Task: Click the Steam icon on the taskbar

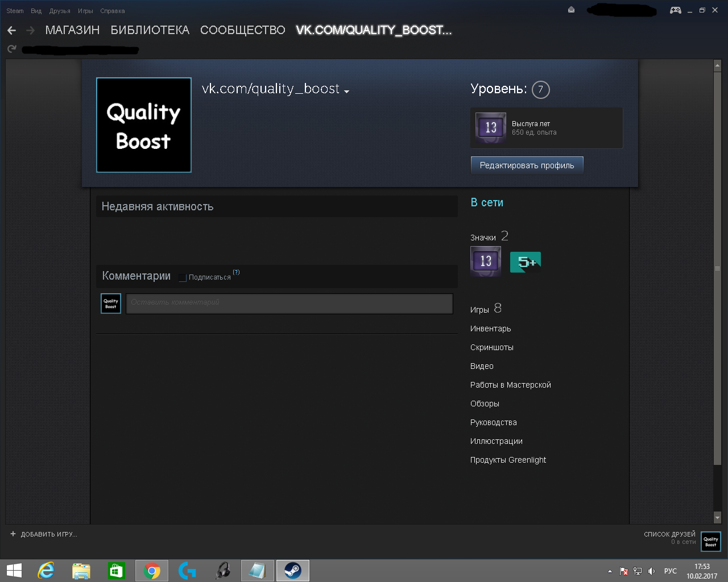Action: point(293,571)
